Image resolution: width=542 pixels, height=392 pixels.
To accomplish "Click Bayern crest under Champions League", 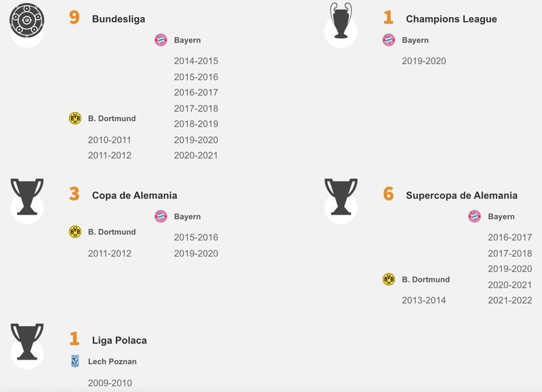I will pyautogui.click(x=388, y=40).
